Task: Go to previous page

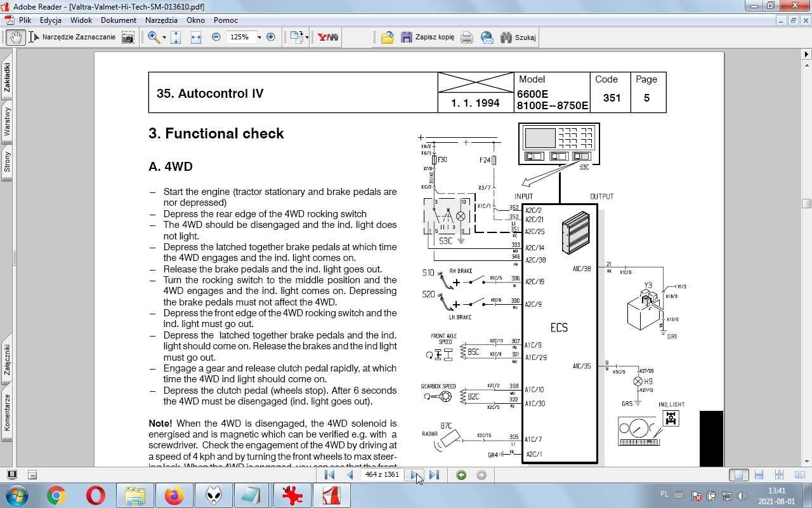Action: tap(350, 475)
